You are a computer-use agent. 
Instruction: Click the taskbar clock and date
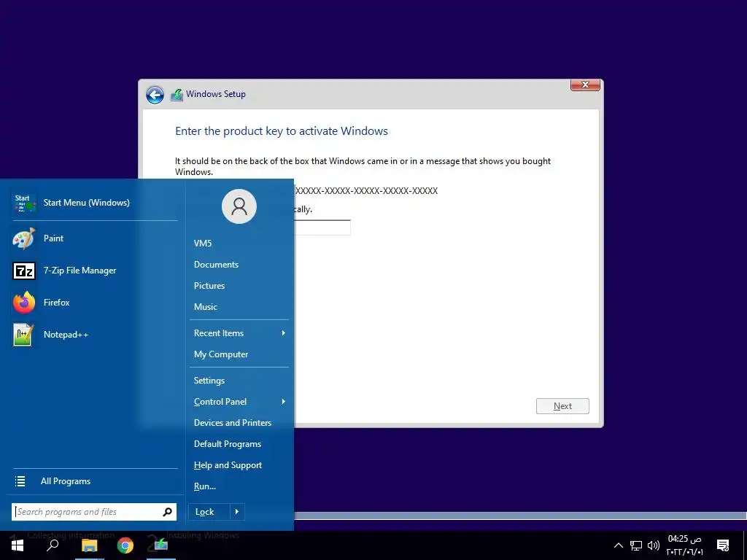pyautogui.click(x=684, y=545)
